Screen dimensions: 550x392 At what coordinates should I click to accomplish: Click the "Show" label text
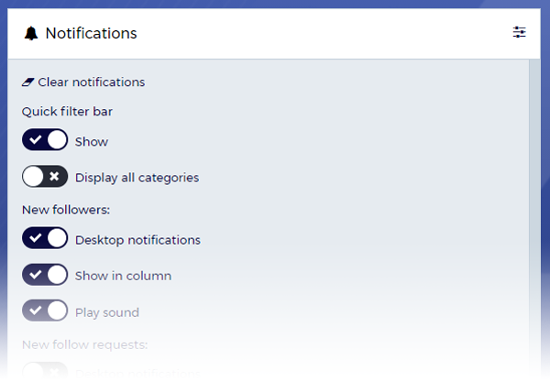point(92,142)
